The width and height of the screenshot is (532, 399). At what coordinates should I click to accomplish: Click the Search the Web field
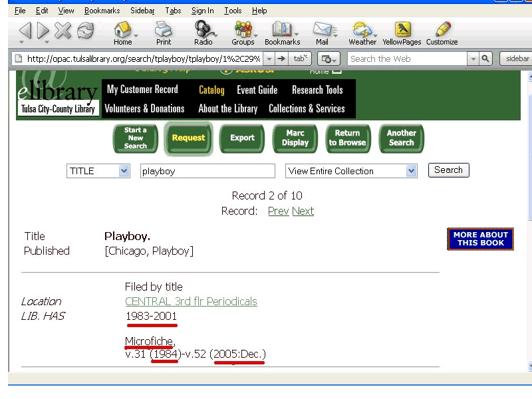(x=408, y=59)
